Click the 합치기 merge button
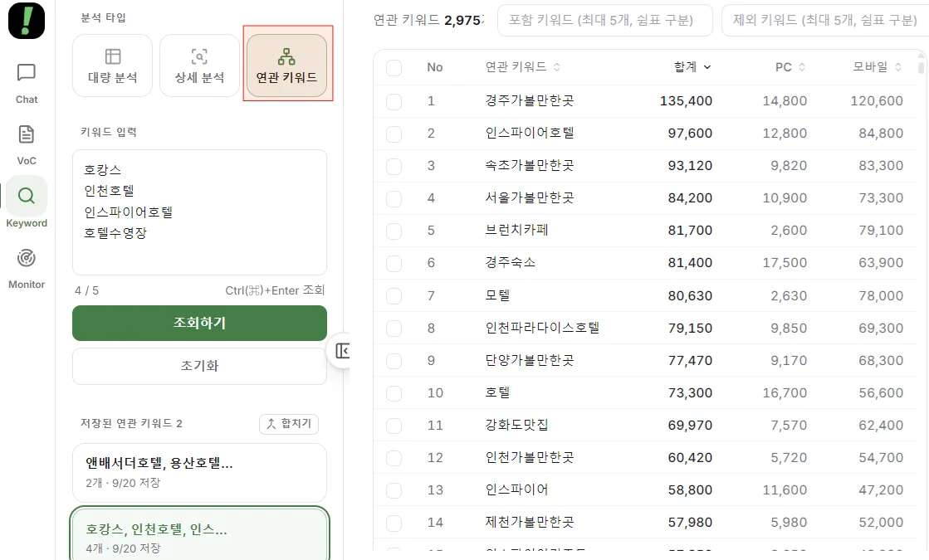The image size is (929, 560). coord(289,424)
